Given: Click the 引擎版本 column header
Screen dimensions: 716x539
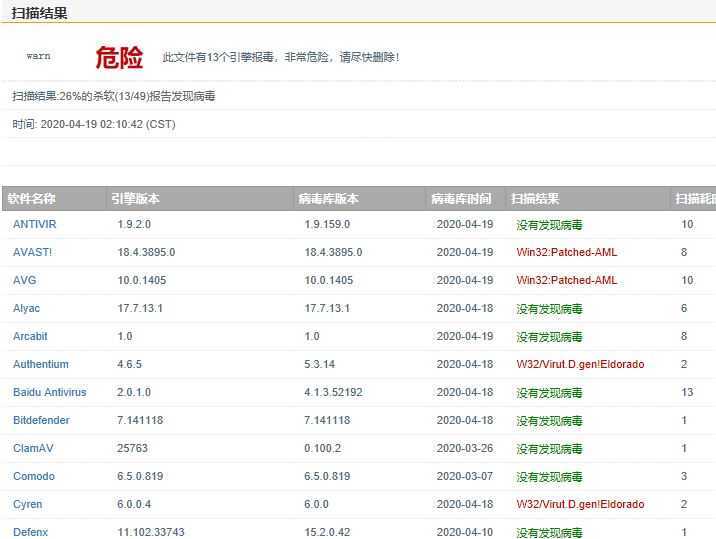Looking at the screenshot, I should coord(136,198).
